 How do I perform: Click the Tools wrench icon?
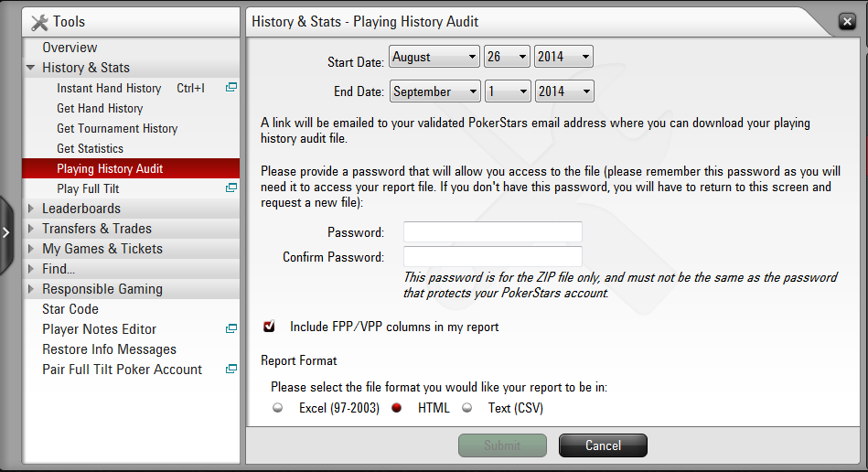click(38, 22)
